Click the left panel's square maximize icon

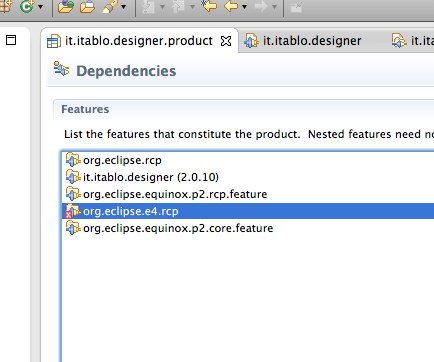(x=11, y=40)
